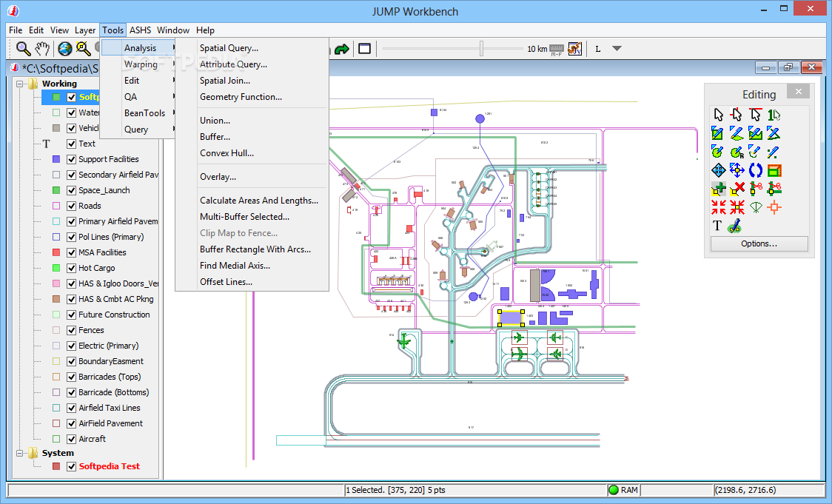Click the Roads layer pink color swatch
Screen dimensions: 832x504
click(x=56, y=206)
